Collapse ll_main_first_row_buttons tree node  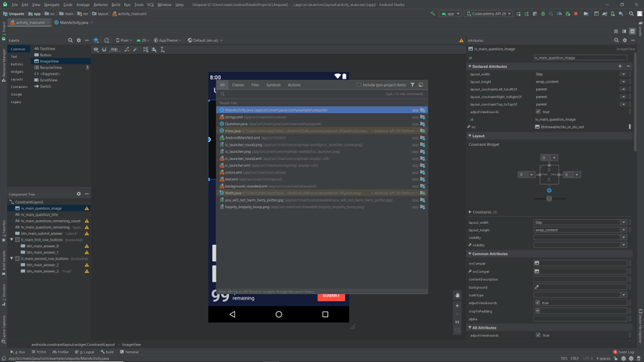click(12, 240)
